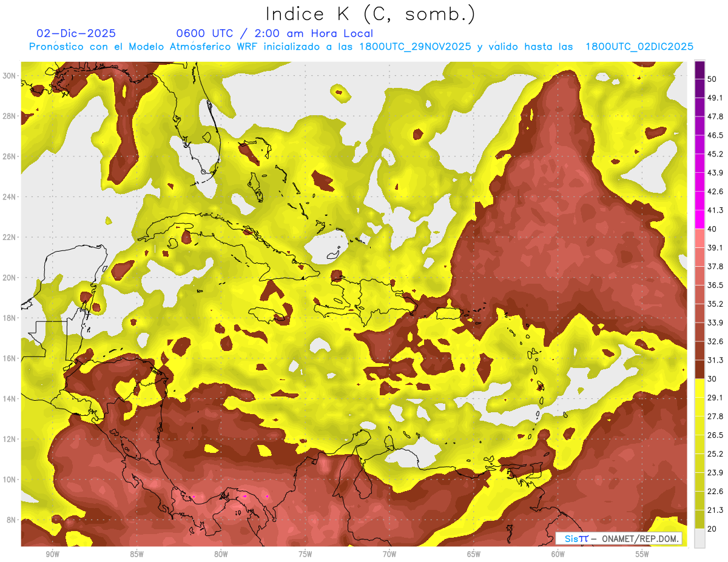Click the init time '1800UTC_29NOV2025' in the forecast line

tap(416, 47)
